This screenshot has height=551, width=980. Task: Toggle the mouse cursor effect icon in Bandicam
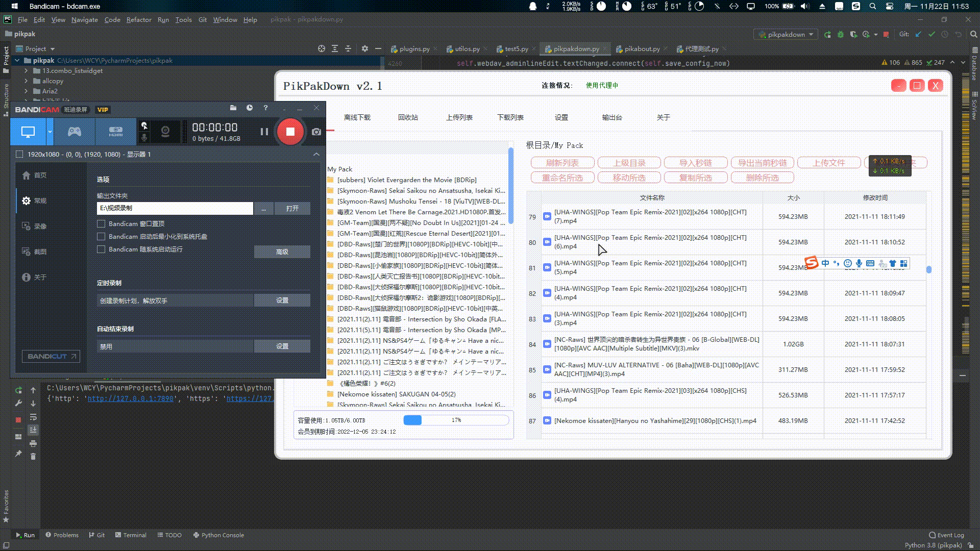click(144, 126)
